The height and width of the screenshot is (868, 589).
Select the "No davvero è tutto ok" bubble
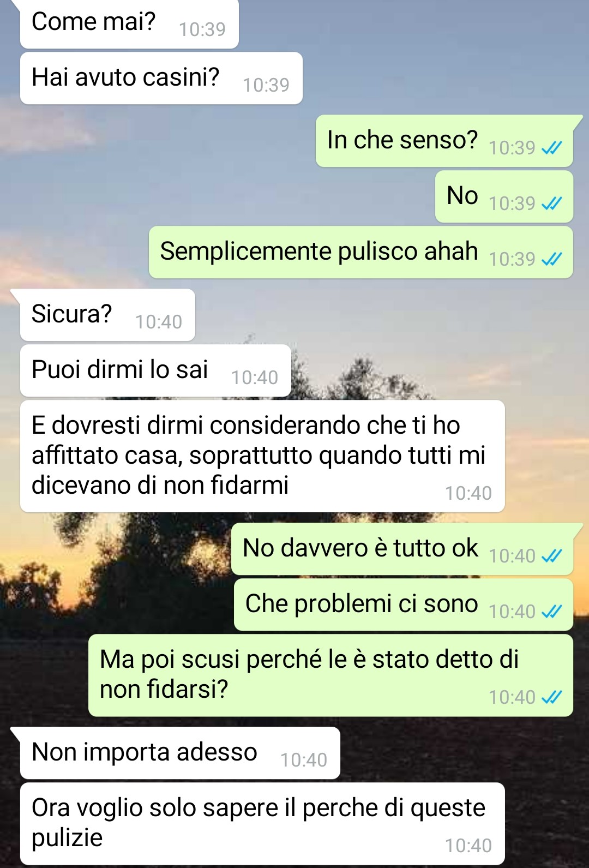(402, 549)
